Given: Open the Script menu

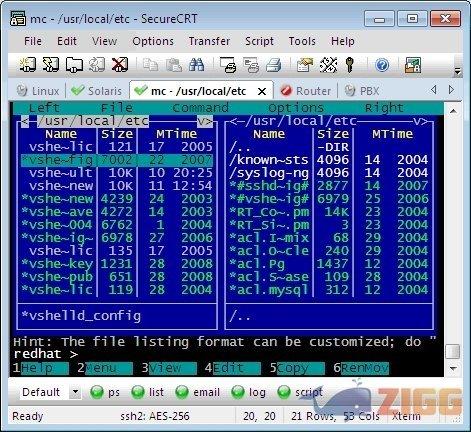Looking at the screenshot, I should coord(259,41).
